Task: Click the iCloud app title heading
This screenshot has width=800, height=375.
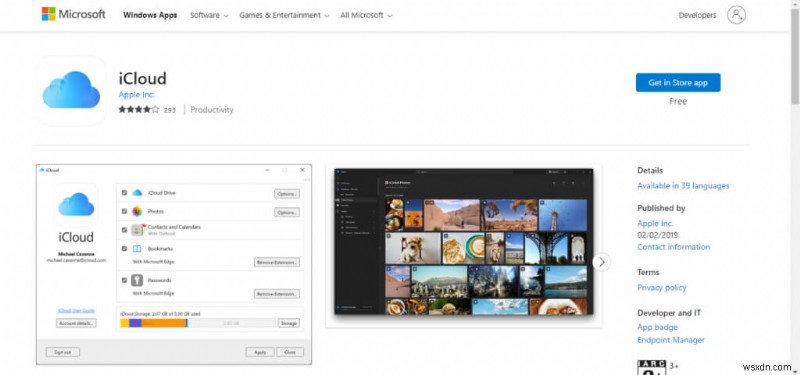Action: click(x=142, y=79)
